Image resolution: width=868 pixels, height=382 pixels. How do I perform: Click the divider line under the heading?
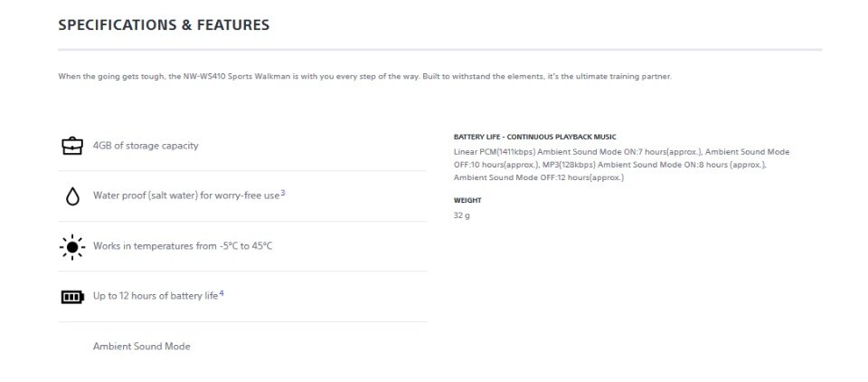tap(440, 50)
